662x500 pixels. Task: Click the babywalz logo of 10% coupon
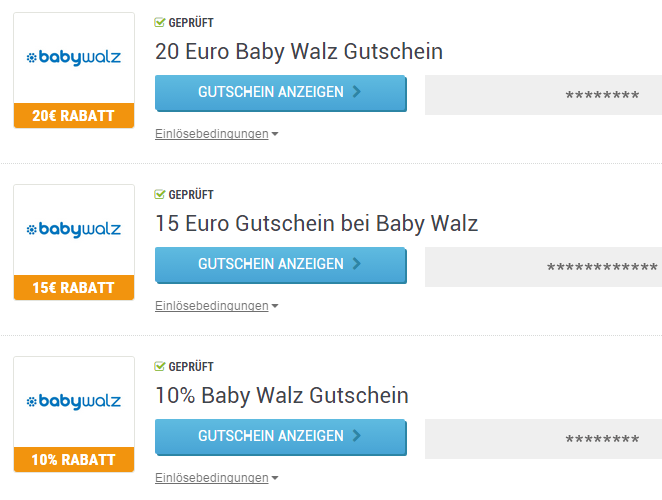(x=74, y=402)
